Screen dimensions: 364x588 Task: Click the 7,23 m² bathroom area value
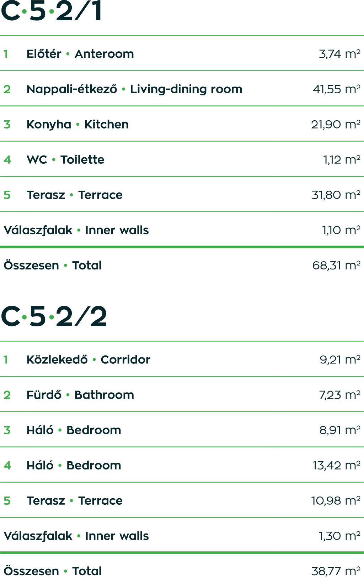(339, 395)
